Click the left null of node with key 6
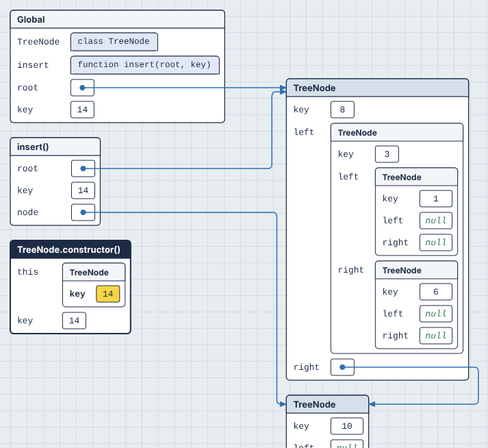Image resolution: width=488 pixels, height=448 pixels. (x=436, y=314)
